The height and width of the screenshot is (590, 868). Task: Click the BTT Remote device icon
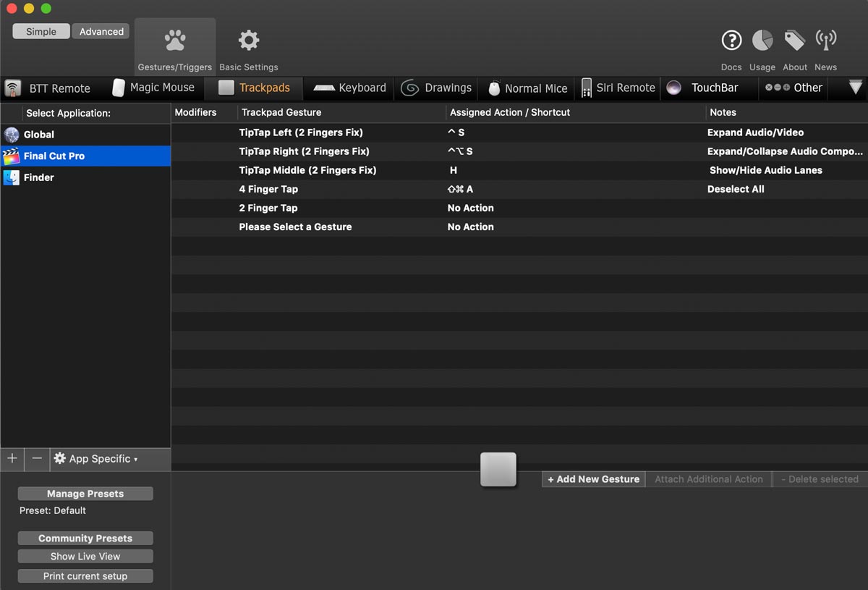point(12,88)
